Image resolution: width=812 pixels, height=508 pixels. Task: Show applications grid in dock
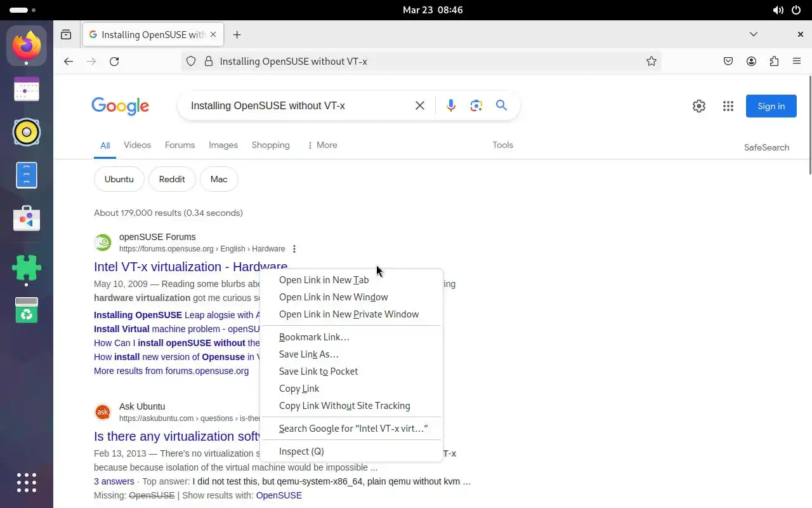[27, 483]
